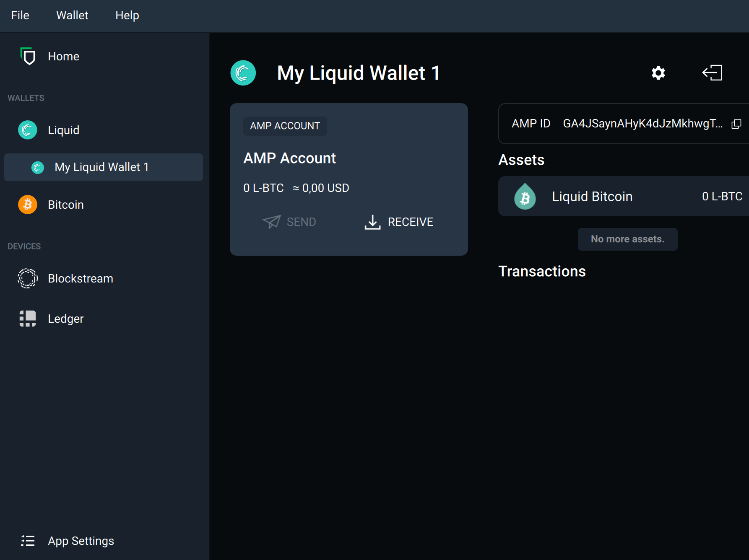Click the ≈ 0,00 USD value
Image resolution: width=749 pixels, height=560 pixels.
tap(321, 188)
